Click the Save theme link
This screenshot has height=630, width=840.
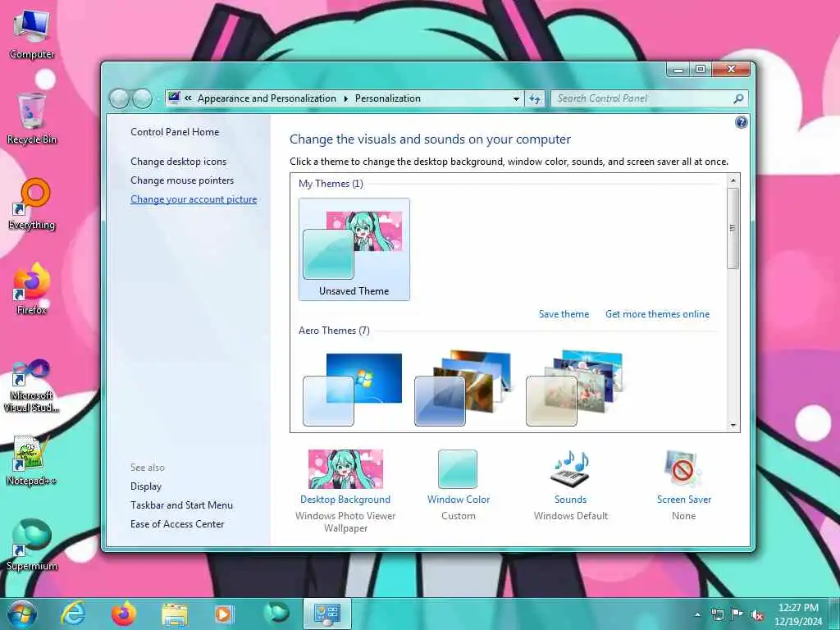[x=564, y=314]
